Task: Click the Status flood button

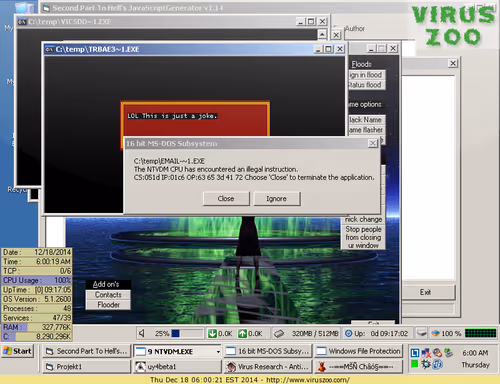Action: pos(366,85)
